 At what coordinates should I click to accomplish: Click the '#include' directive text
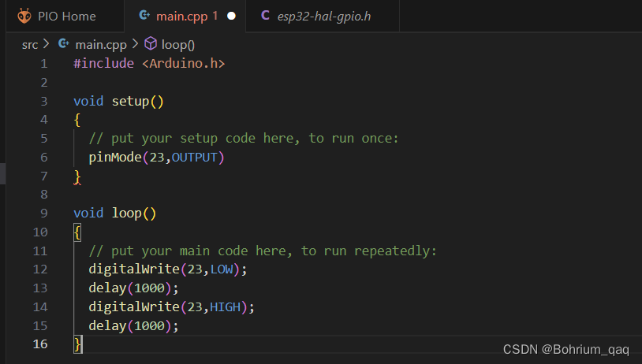tap(103, 63)
